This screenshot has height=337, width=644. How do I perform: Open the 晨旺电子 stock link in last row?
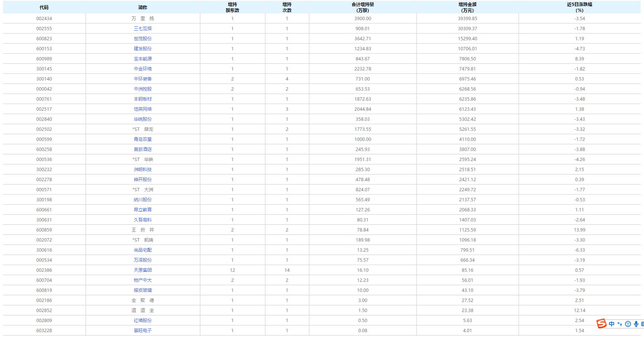point(143,331)
